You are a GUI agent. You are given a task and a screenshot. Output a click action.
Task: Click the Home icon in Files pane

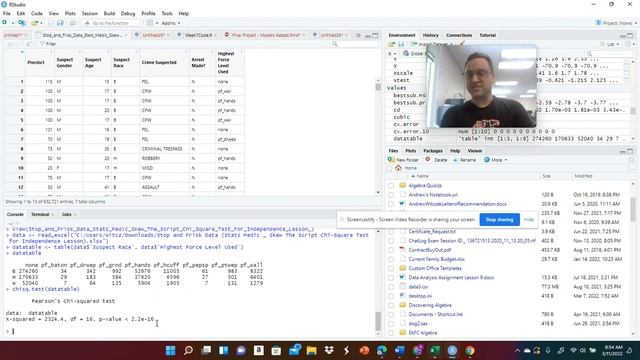tap(398, 168)
